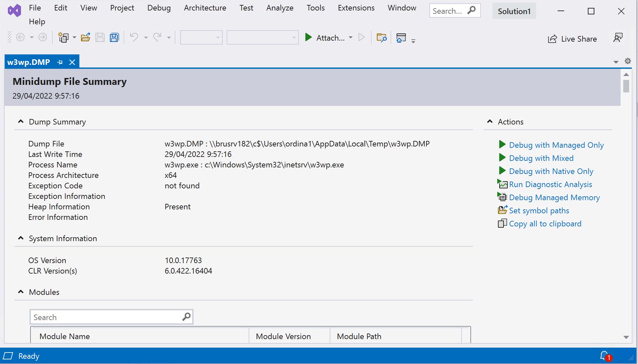Collapse the System Information section
This screenshot has height=364, width=638.
coord(21,238)
